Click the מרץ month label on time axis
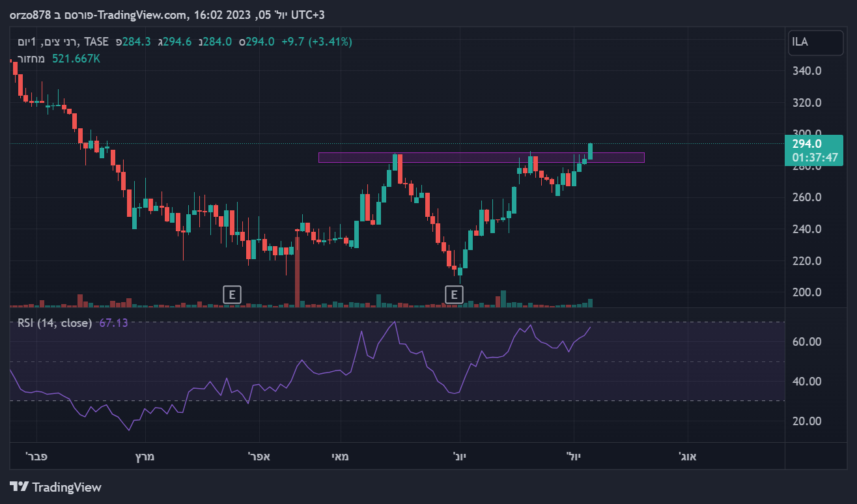The image size is (857, 504). pyautogui.click(x=145, y=456)
